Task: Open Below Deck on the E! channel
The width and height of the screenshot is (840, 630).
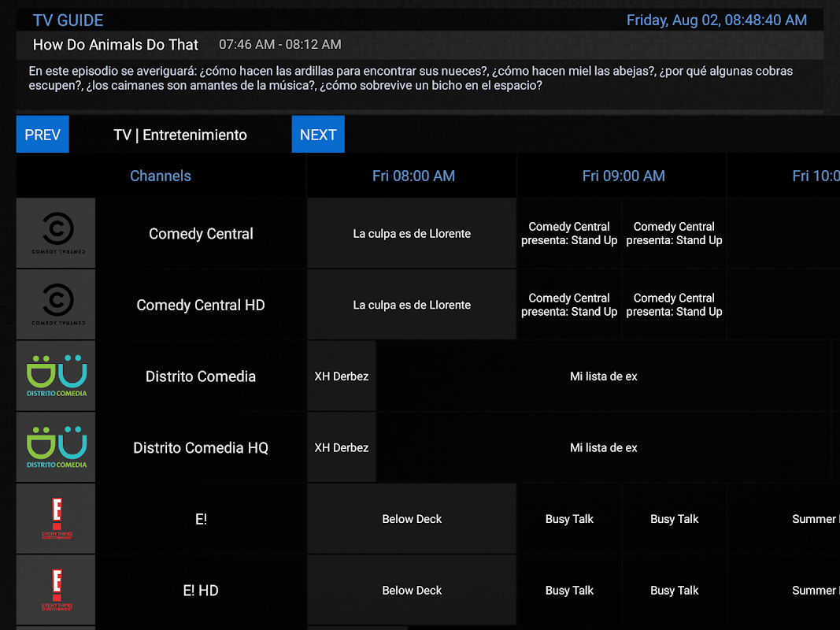Action: (x=412, y=519)
